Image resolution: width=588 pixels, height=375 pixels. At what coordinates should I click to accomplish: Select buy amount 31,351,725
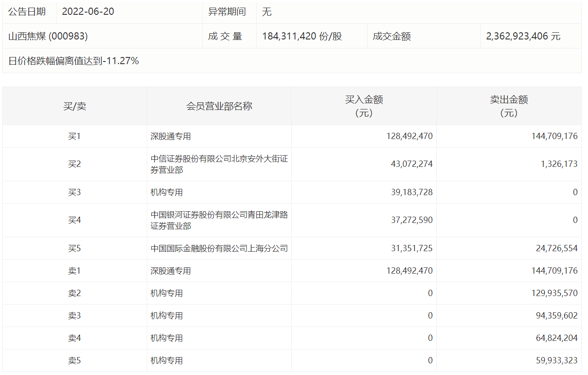coord(412,249)
